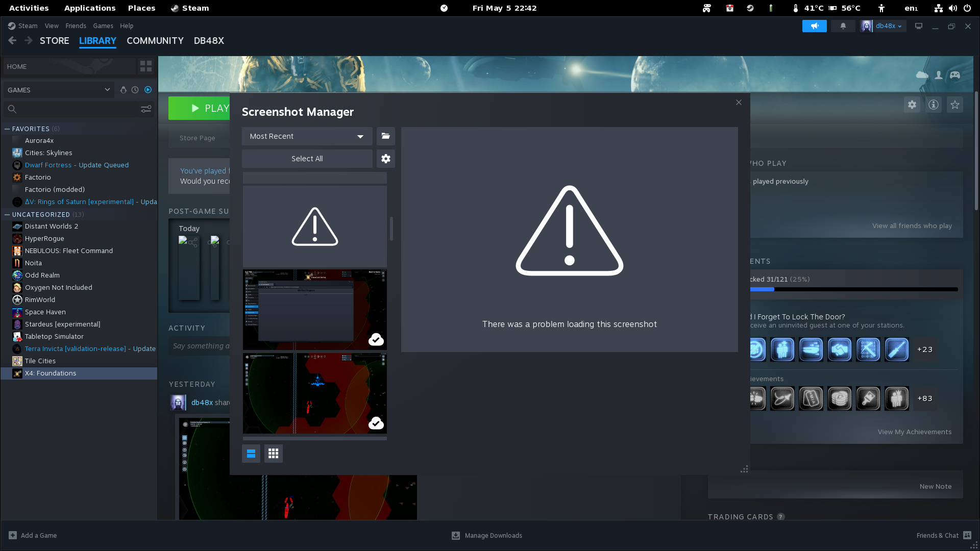980x551 pixels.
Task: Select the red hexagon map screenshot thumbnail
Action: click(314, 393)
